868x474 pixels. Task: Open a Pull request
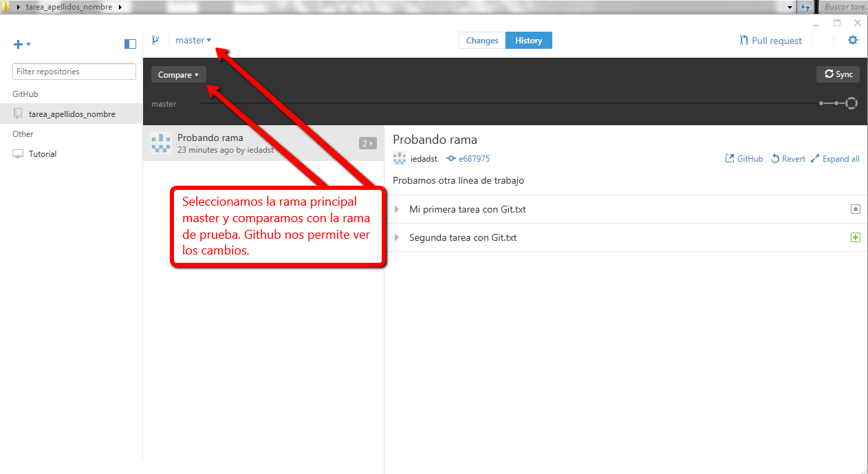pos(770,41)
